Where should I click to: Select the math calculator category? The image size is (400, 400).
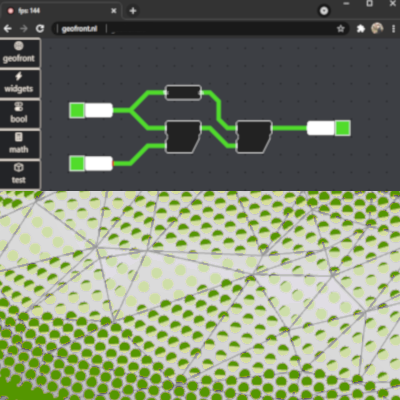[x=20, y=144]
